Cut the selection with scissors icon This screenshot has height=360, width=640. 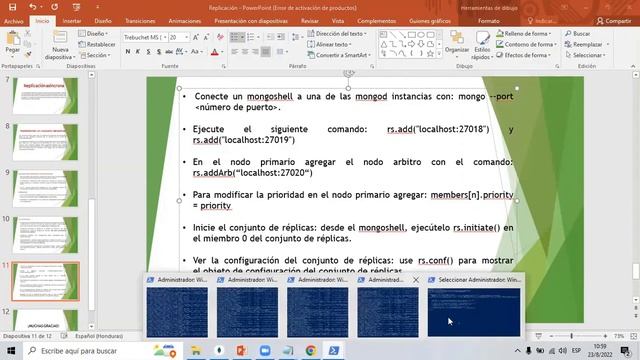(28, 33)
